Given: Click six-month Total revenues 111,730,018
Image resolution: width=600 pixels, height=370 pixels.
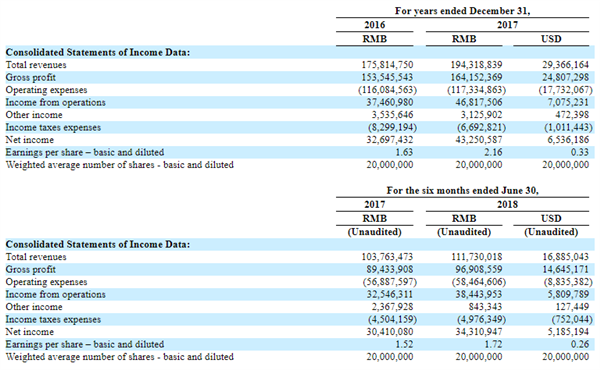Looking at the screenshot, I should [x=477, y=257].
